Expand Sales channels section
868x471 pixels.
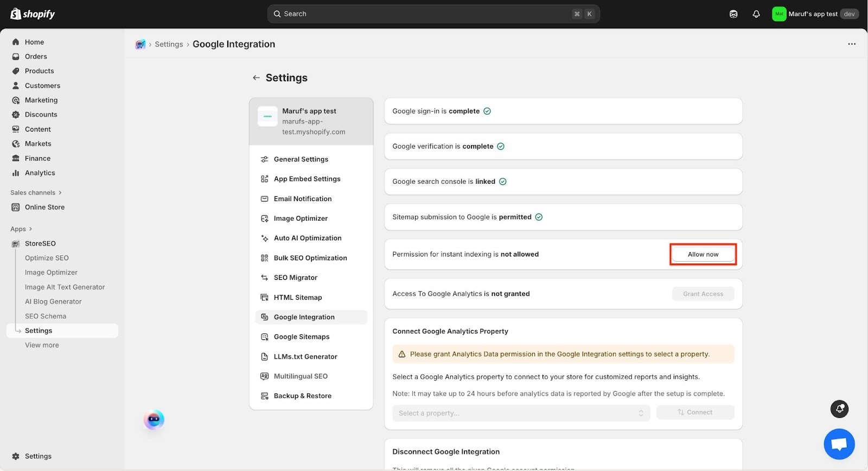click(36, 192)
